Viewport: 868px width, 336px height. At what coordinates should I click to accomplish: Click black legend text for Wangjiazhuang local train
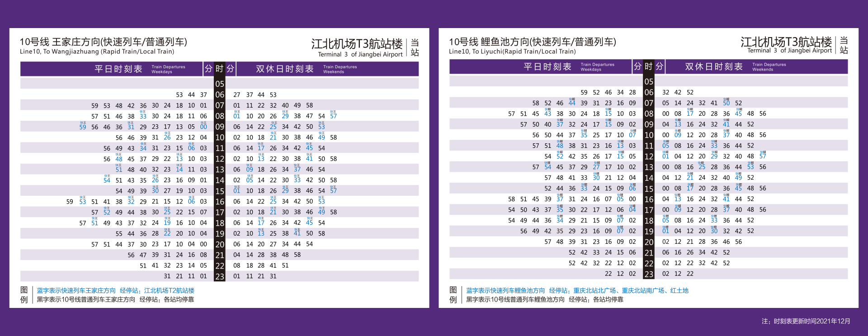click(x=115, y=299)
